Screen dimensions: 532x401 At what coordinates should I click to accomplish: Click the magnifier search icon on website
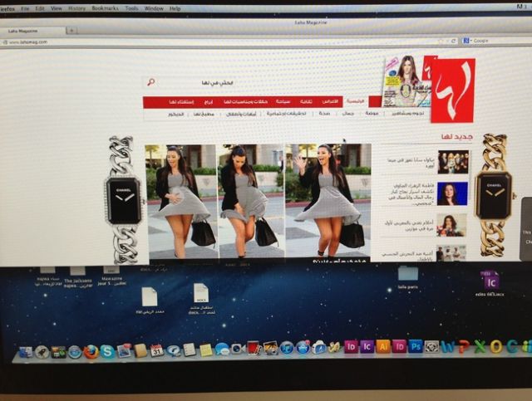(150, 82)
